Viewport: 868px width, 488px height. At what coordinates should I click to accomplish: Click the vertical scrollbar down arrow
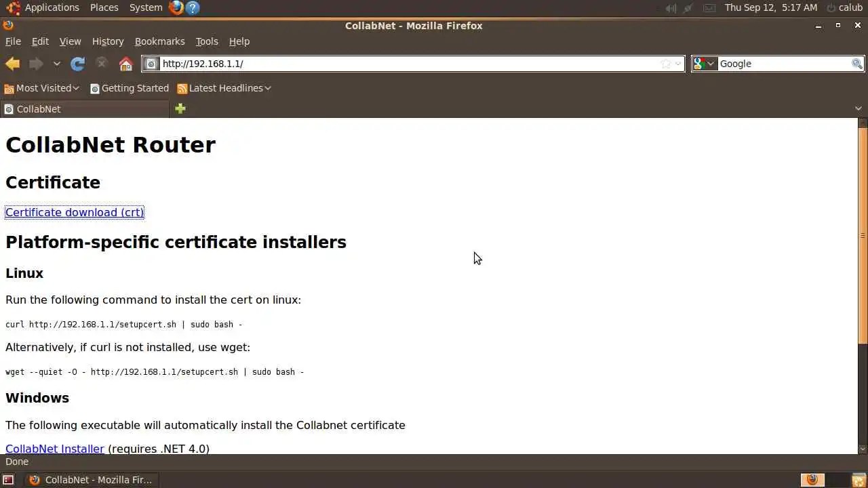click(863, 449)
